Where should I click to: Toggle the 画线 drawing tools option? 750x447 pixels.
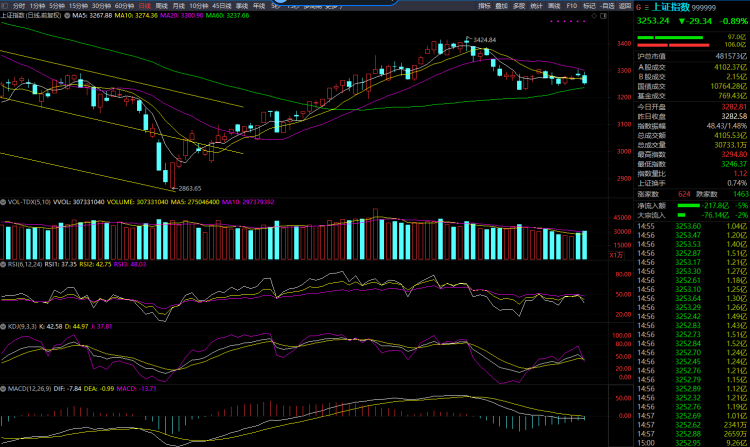pyautogui.click(x=554, y=6)
